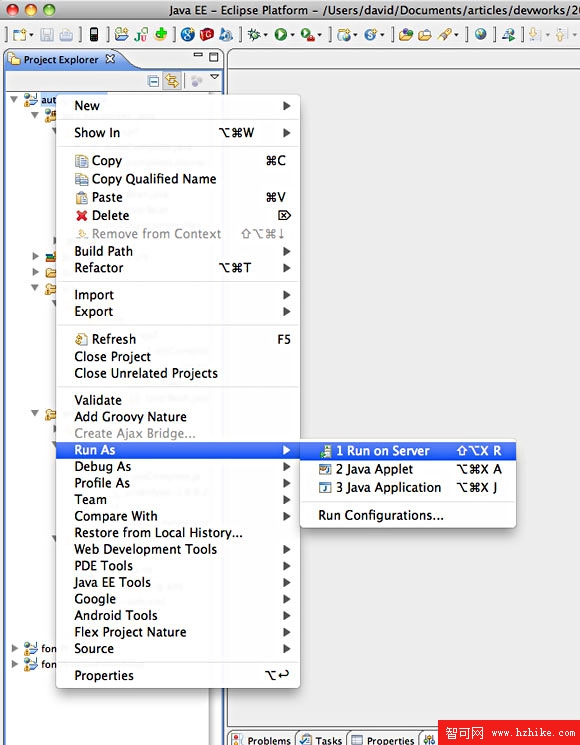Click Collapse All in Project Explorer
The image size is (580, 745).
(x=153, y=81)
